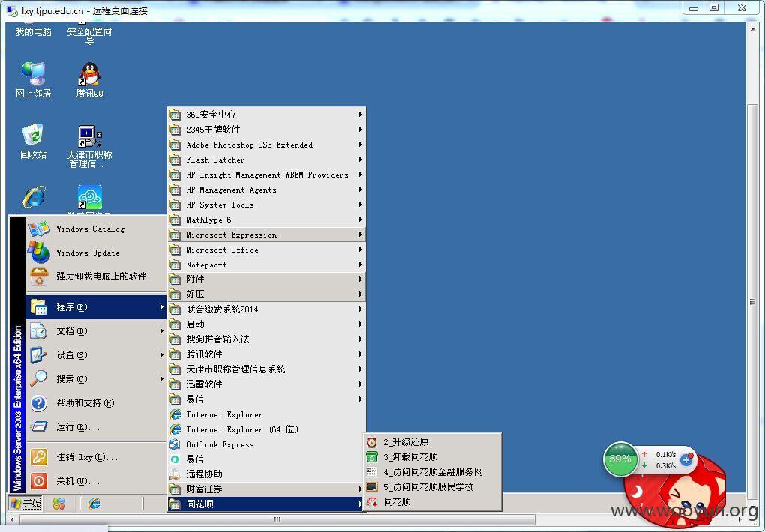The width and height of the screenshot is (765, 532).
Task: Expand the 2345王牌软件 submenu
Action: (266, 130)
